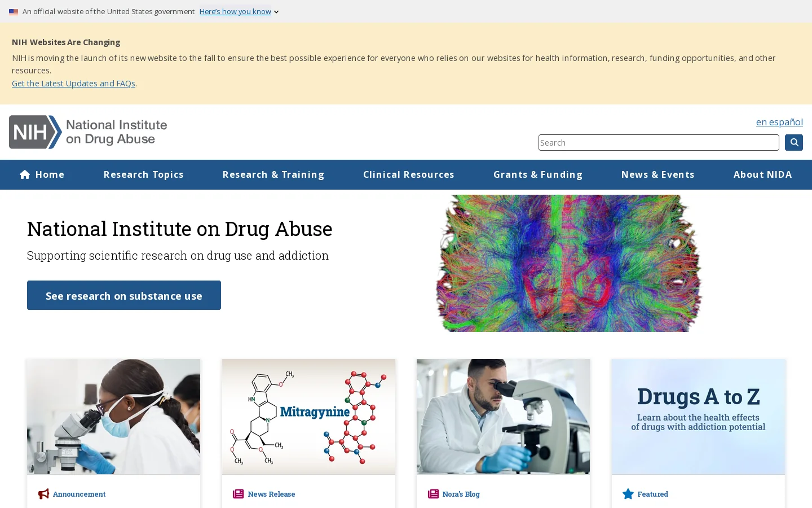Focus the Search input field

659,143
